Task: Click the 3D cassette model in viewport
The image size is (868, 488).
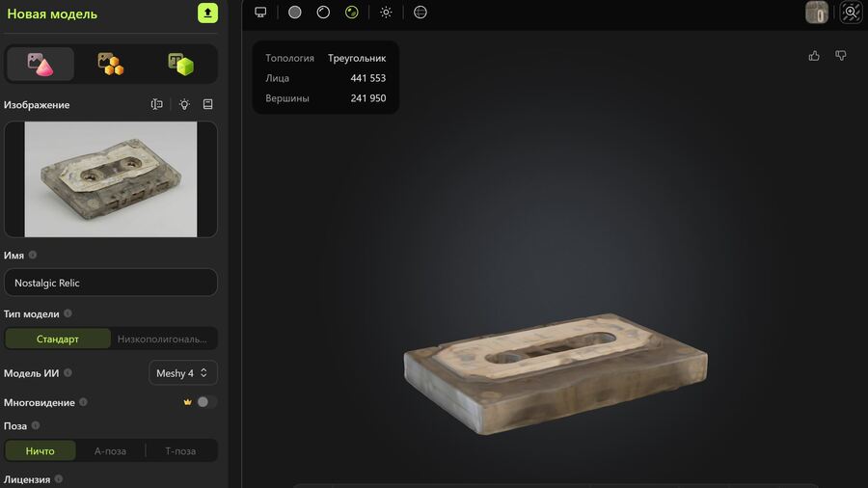Action: [x=556, y=373]
